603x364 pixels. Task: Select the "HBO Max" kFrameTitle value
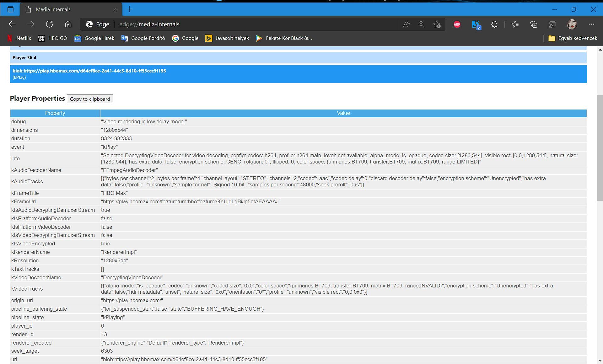[114, 193]
